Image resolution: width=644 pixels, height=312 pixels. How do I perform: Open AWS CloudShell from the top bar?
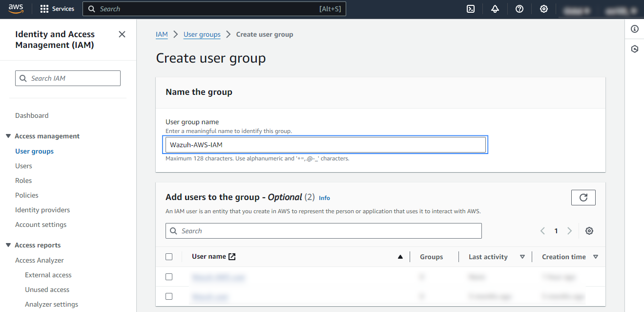coord(470,8)
